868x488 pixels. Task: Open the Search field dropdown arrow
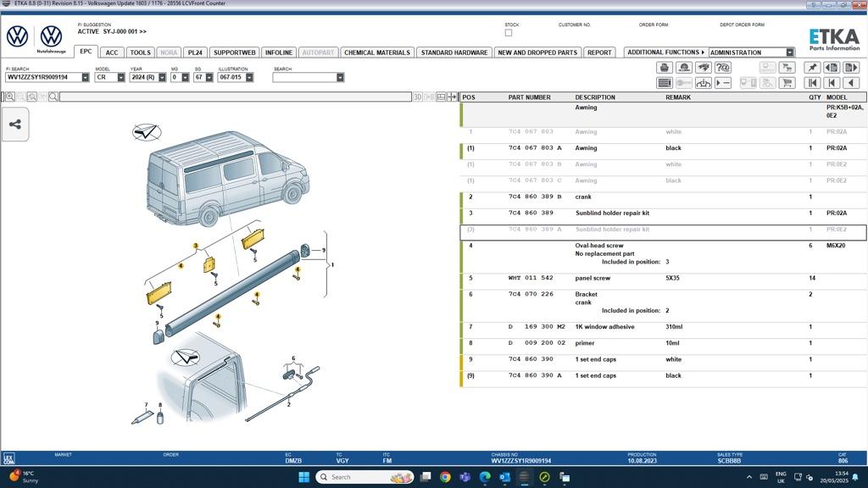point(340,77)
